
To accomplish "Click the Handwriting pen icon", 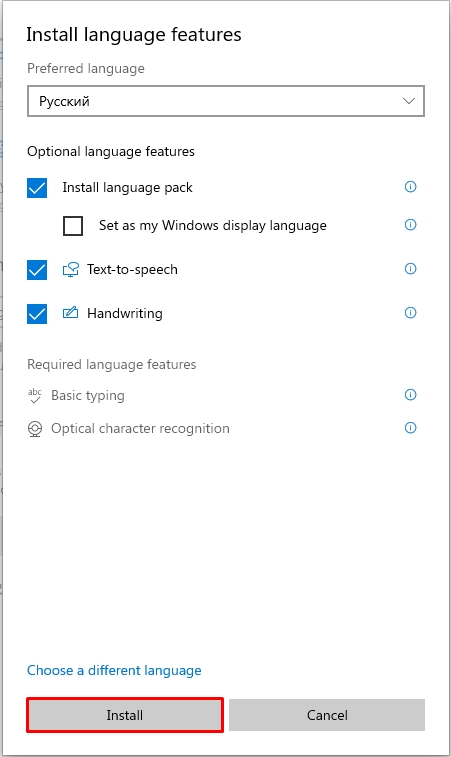I will (x=70, y=313).
